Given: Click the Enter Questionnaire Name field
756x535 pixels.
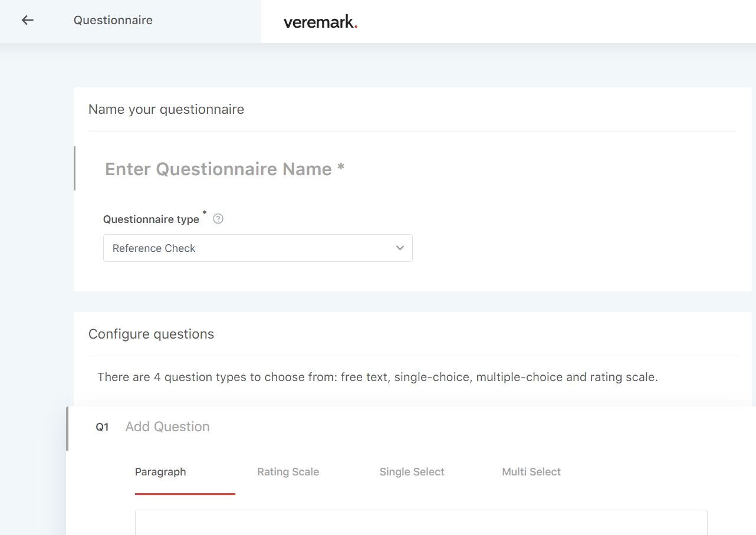Looking at the screenshot, I should [x=224, y=169].
